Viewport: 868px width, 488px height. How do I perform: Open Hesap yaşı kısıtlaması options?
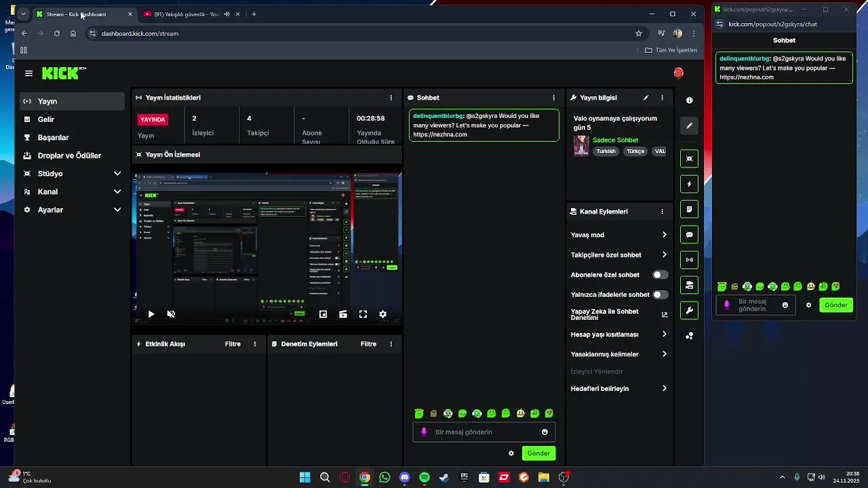tap(619, 334)
